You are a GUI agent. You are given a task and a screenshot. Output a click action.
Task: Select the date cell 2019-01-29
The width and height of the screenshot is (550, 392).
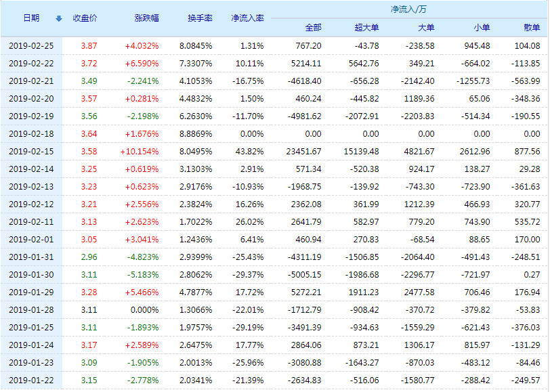[x=31, y=292]
